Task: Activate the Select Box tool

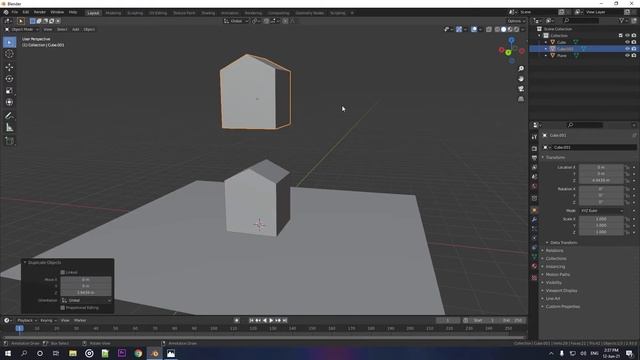Action: [9, 42]
